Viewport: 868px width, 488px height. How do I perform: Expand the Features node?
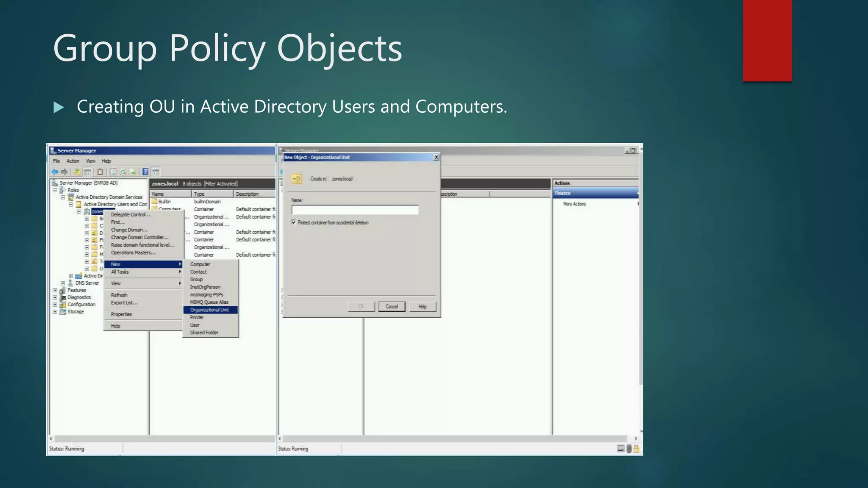pos(55,290)
